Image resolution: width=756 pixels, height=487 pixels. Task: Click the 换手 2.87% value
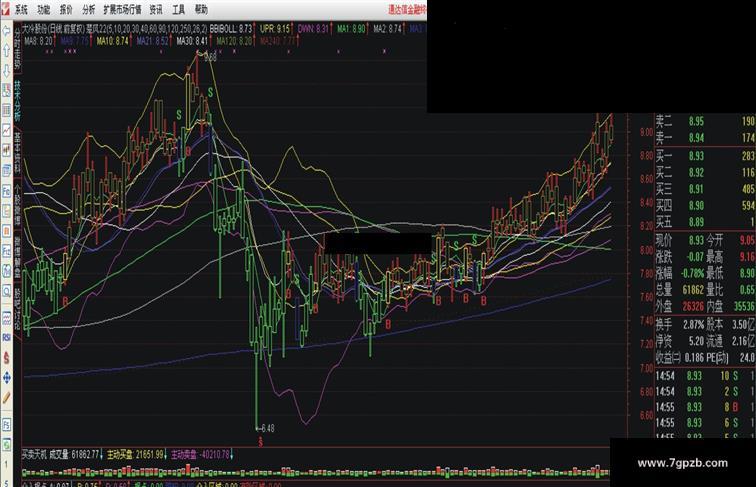(x=694, y=325)
